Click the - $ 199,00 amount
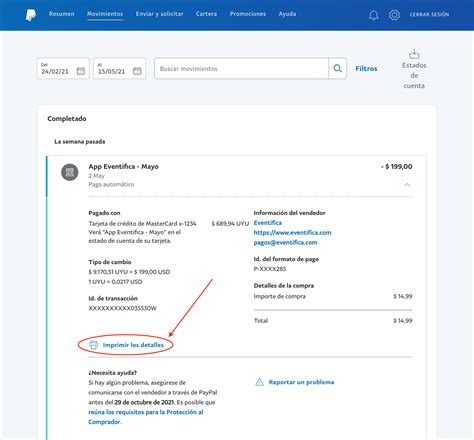Screen dimensions: 474x440 pyautogui.click(x=396, y=166)
